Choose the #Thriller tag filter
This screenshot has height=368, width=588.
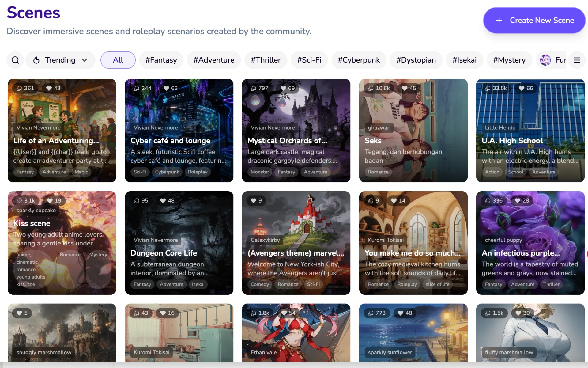266,60
